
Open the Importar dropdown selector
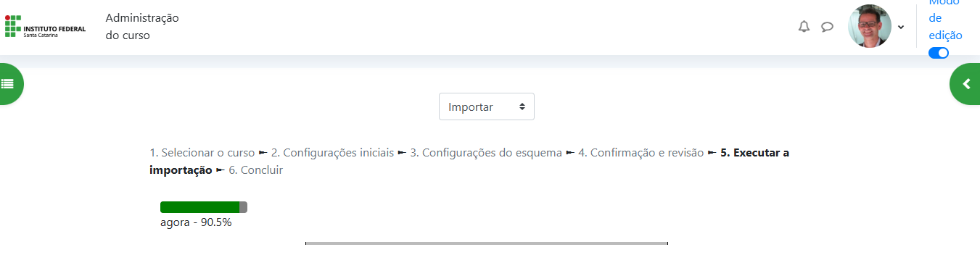[x=487, y=106]
